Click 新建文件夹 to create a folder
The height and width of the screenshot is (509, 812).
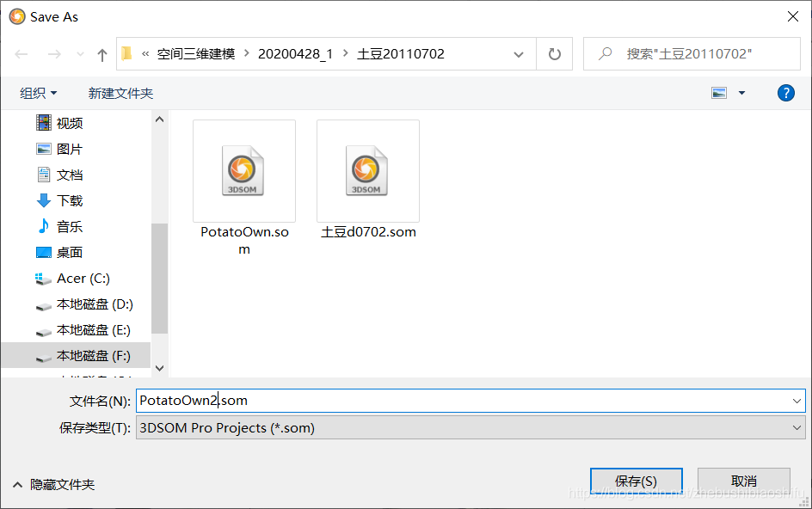click(120, 93)
